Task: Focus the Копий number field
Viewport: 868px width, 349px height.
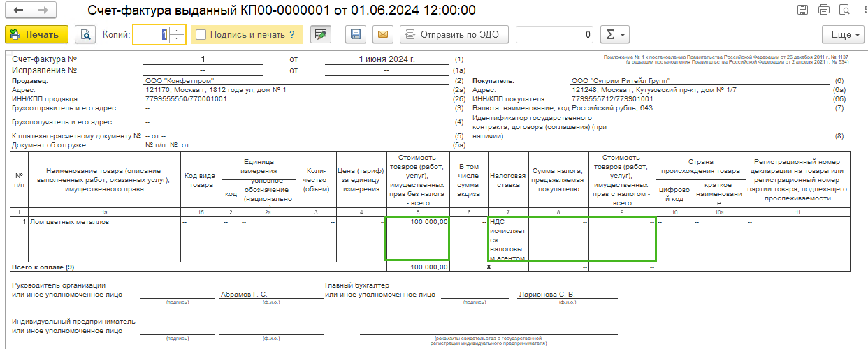Action: tap(151, 34)
